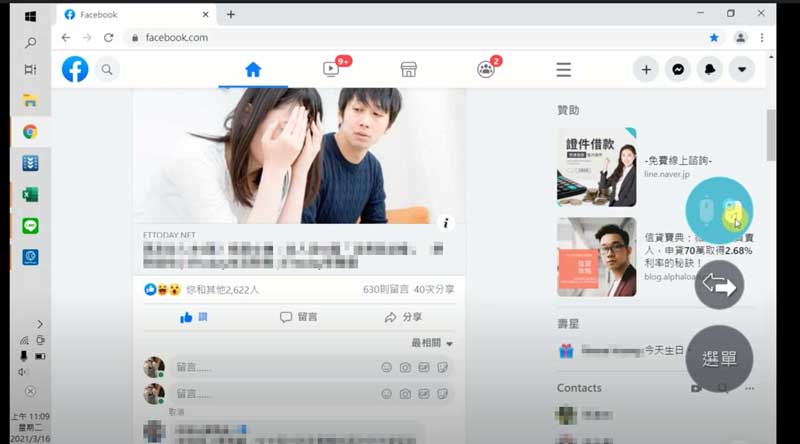Viewport: 800px width, 444px height.
Task: Open Task View in taskbar
Action: tap(30, 69)
